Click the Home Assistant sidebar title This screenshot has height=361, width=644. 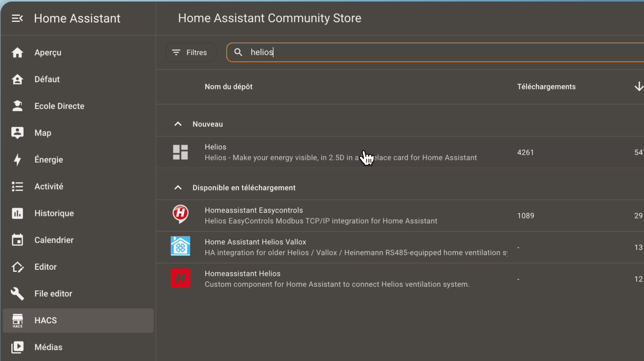pos(77,18)
